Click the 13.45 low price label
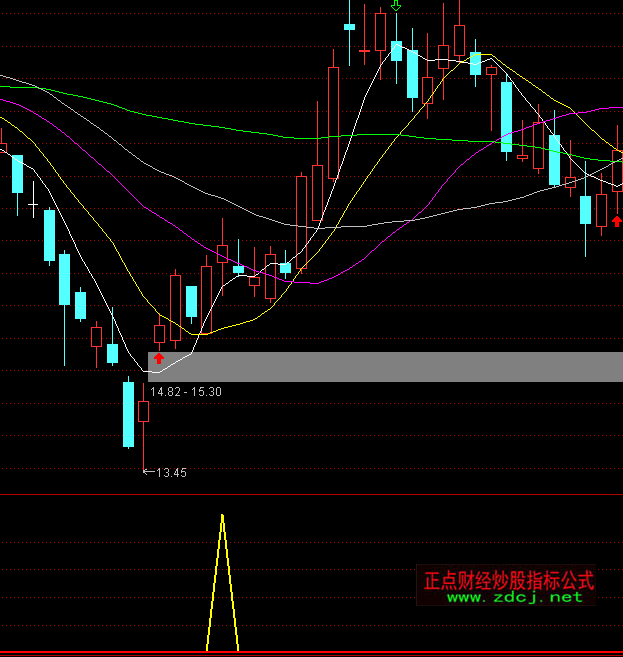This screenshot has width=623, height=657. (x=172, y=473)
